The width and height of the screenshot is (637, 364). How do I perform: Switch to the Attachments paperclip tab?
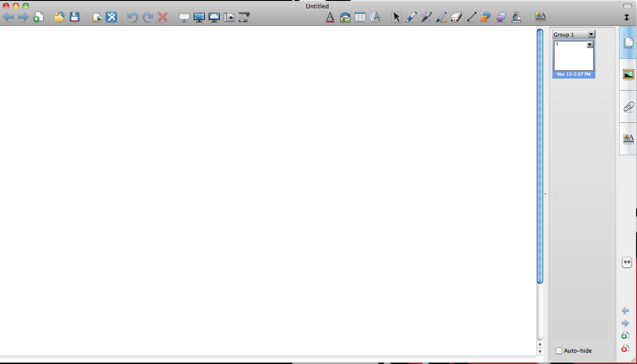(x=628, y=107)
